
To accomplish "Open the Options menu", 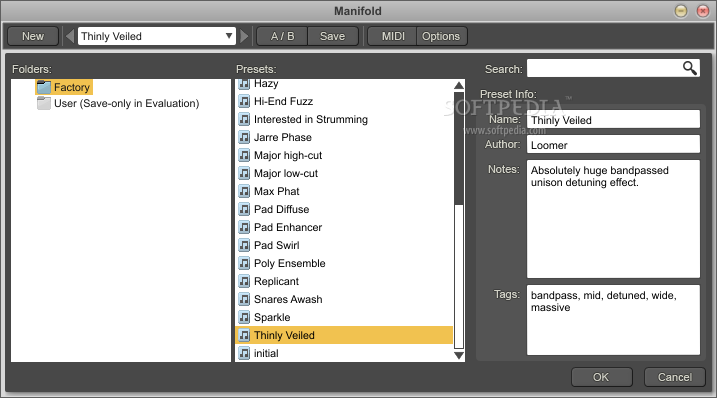I will (x=441, y=36).
